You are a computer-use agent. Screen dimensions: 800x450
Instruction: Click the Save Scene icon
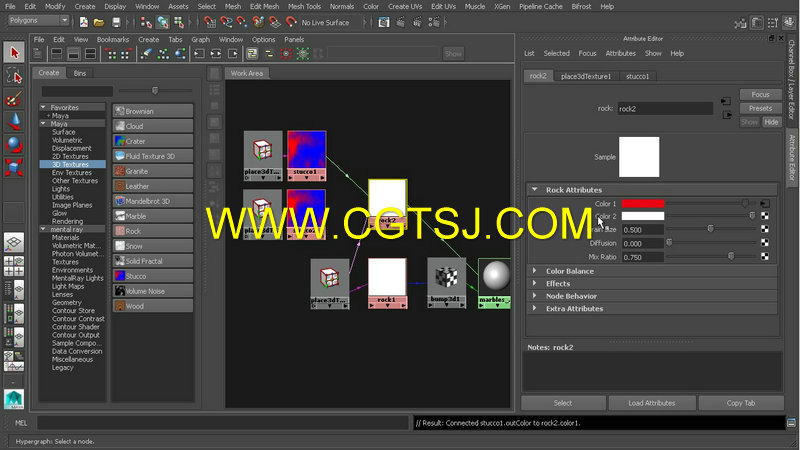pyautogui.click(x=116, y=22)
